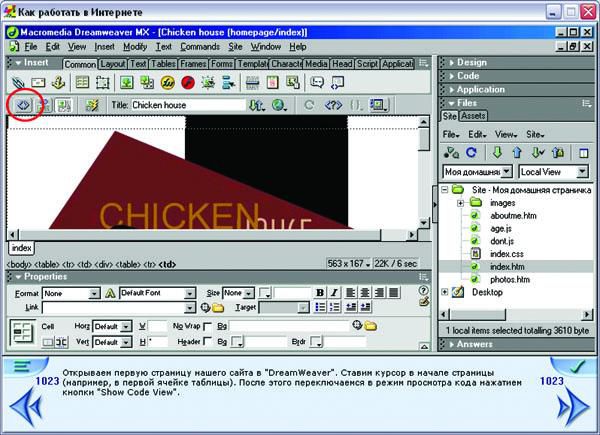Open the text color picker swatch

pos(266,294)
